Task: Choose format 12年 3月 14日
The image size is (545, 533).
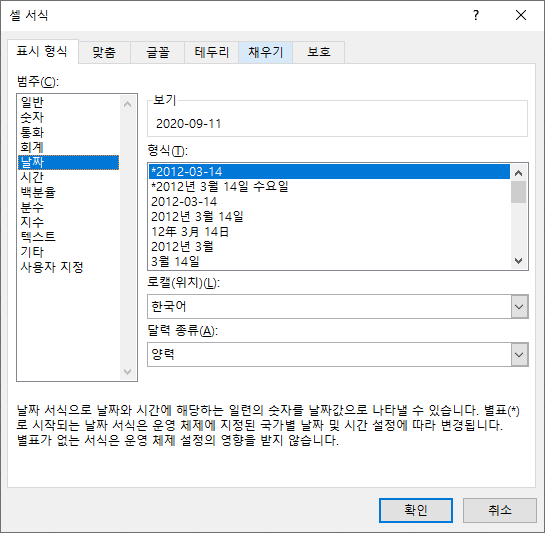Action: 329,232
